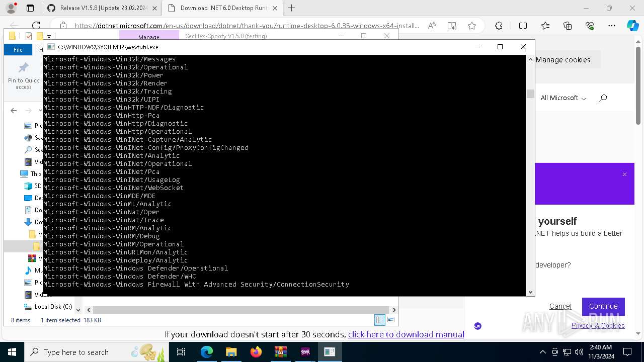Image resolution: width=644 pixels, height=362 pixels.
Task: Open the Copilot sidebar icon
Action: coord(632,26)
